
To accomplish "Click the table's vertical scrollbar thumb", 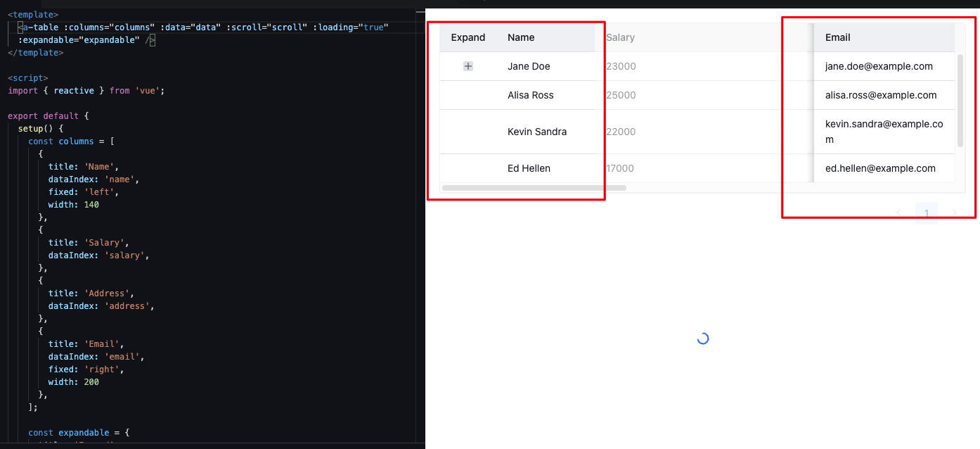I will pyautogui.click(x=960, y=101).
